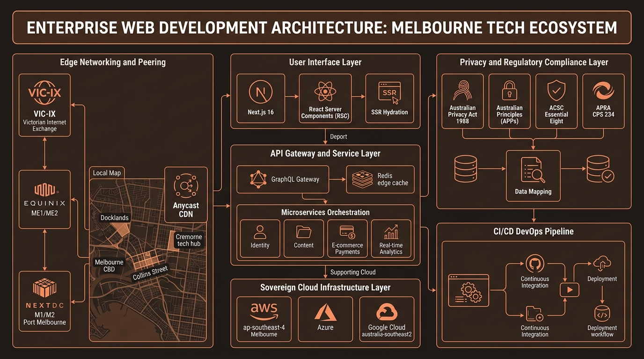This screenshot has width=644, height=359.
Task: Click the Docklands map label
Action: click(115, 218)
